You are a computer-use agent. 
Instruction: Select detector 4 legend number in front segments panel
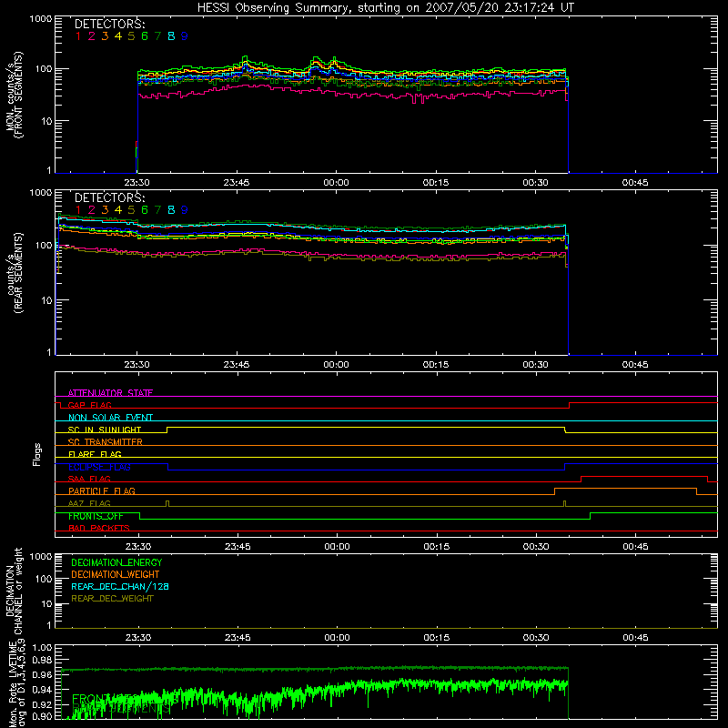[118, 36]
